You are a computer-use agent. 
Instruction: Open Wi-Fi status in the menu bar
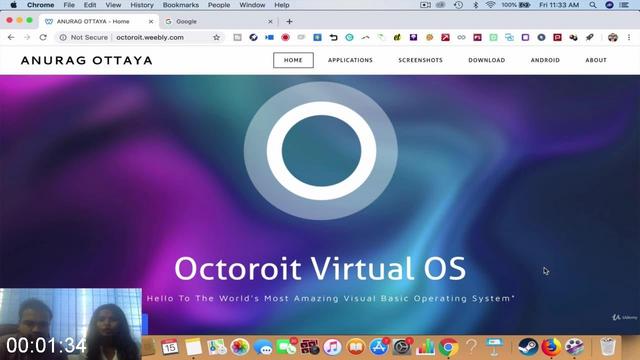click(x=490, y=5)
